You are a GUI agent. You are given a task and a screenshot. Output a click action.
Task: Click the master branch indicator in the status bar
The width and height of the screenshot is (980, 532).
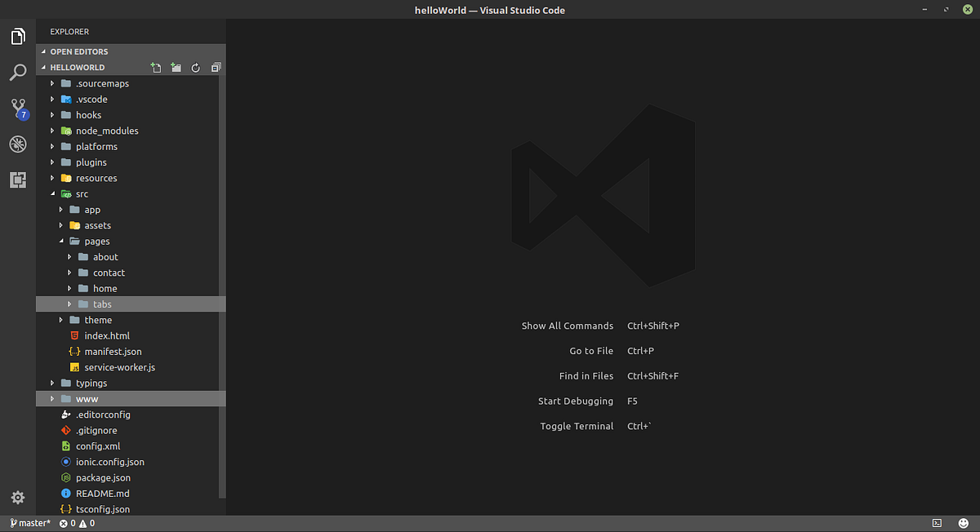[29, 523]
